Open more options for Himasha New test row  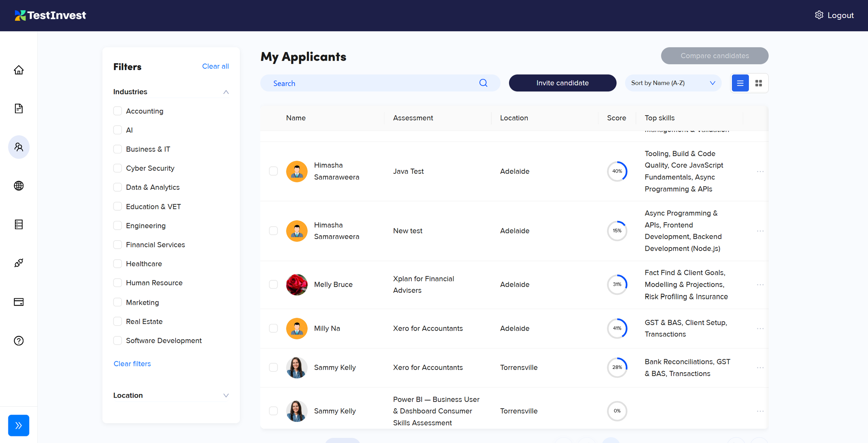coord(760,231)
